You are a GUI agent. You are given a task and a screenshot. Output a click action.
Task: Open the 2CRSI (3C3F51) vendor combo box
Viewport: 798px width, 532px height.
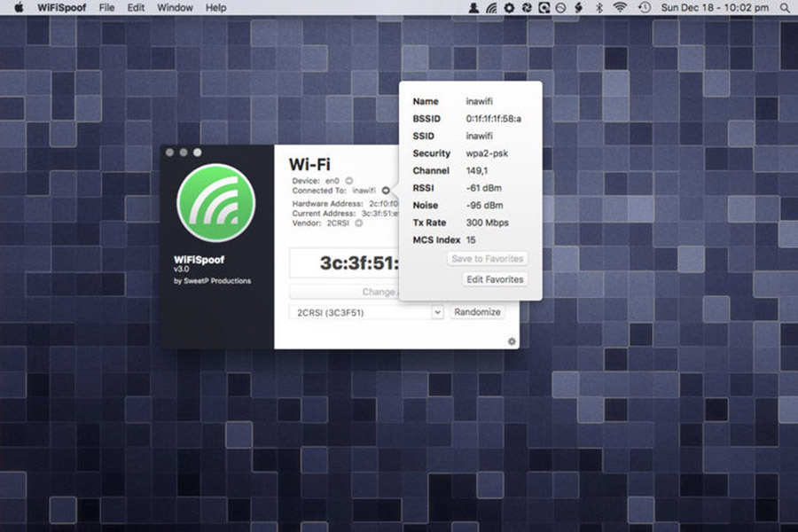coord(366,312)
